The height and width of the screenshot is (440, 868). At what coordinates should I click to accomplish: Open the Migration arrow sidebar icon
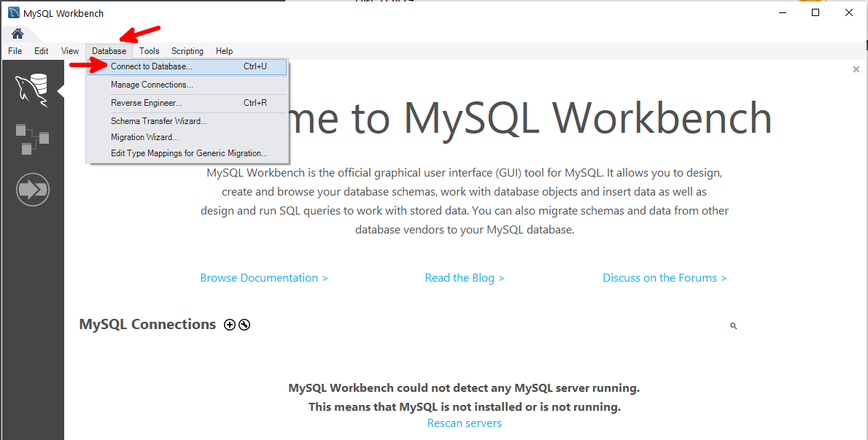tap(33, 190)
